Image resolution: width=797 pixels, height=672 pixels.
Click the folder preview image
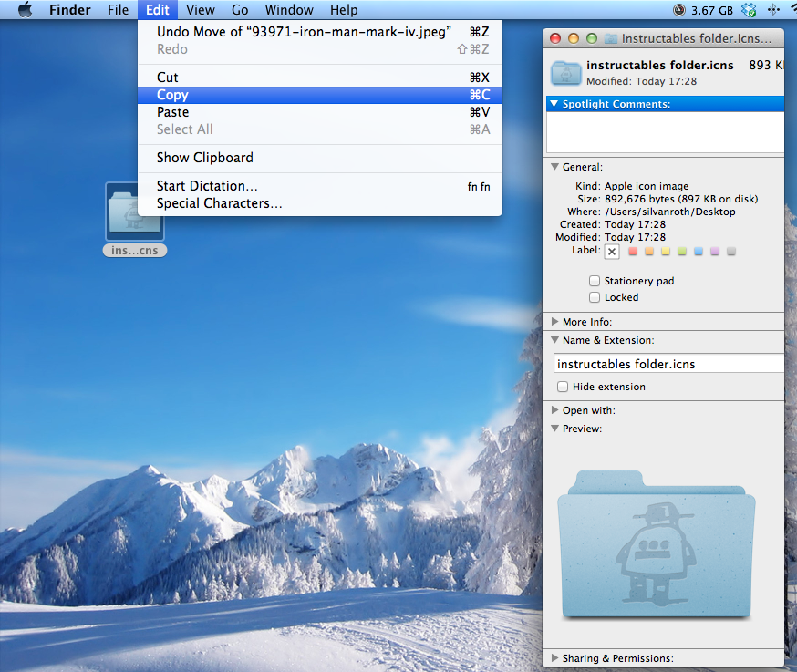tap(657, 544)
